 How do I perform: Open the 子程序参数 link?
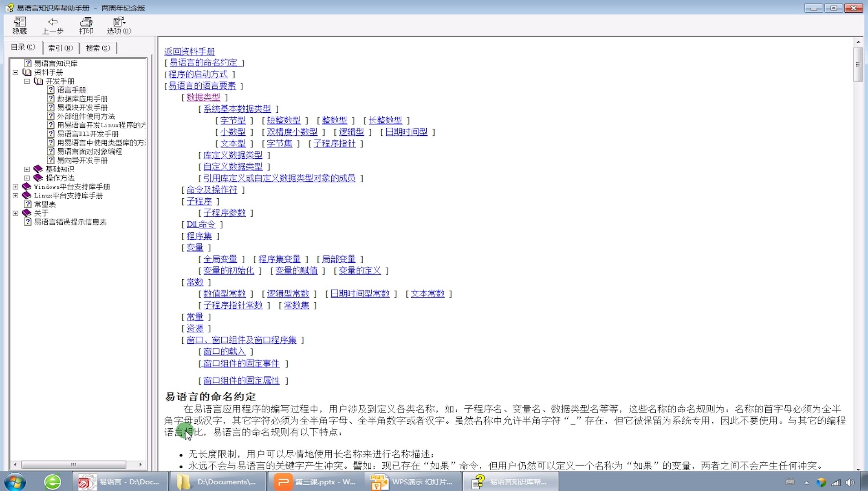click(x=224, y=213)
